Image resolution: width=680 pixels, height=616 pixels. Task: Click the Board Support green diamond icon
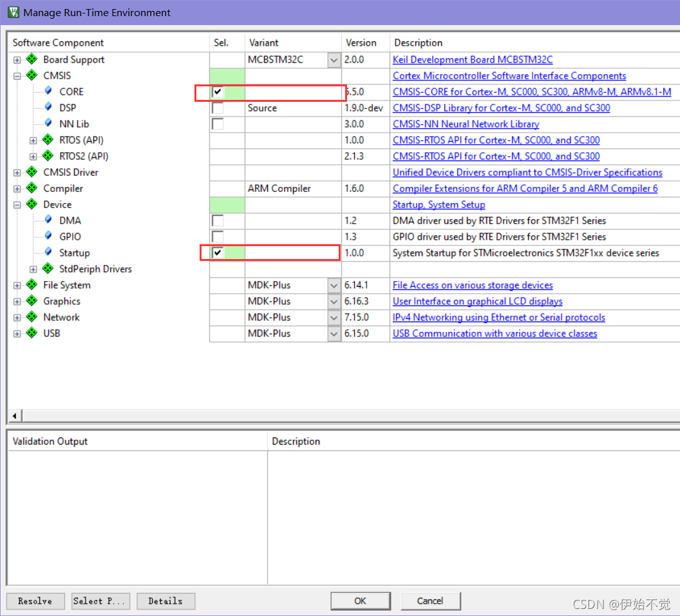click(32, 59)
